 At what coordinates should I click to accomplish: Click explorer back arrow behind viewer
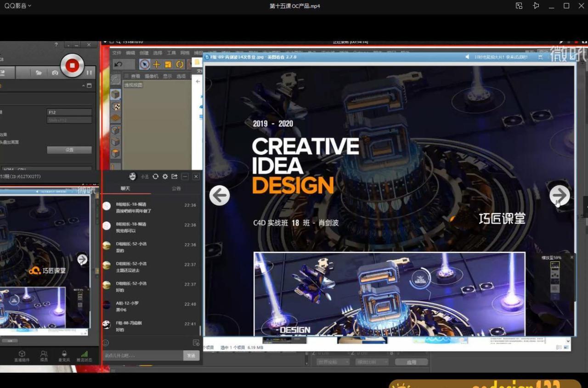[x=198, y=82]
